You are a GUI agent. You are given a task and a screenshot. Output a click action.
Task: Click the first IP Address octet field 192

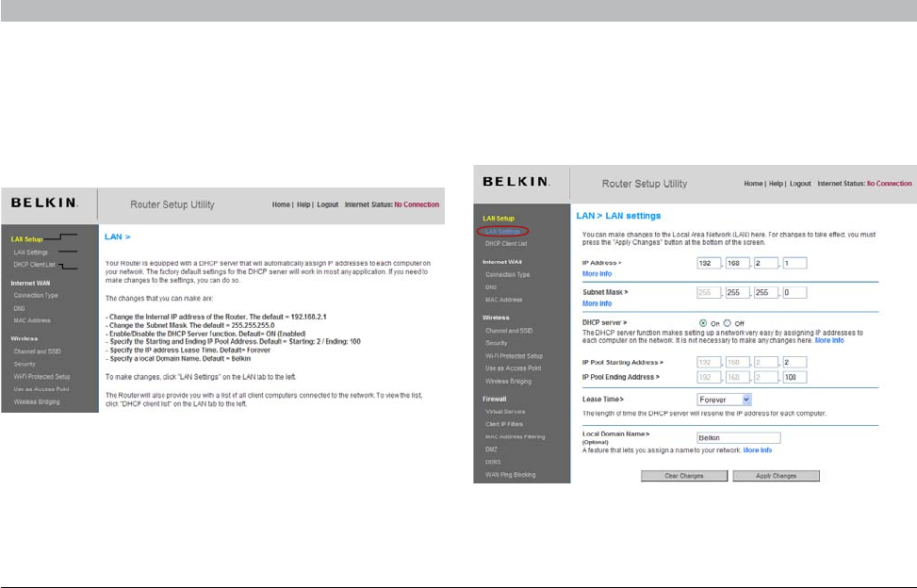pyautogui.click(x=709, y=263)
